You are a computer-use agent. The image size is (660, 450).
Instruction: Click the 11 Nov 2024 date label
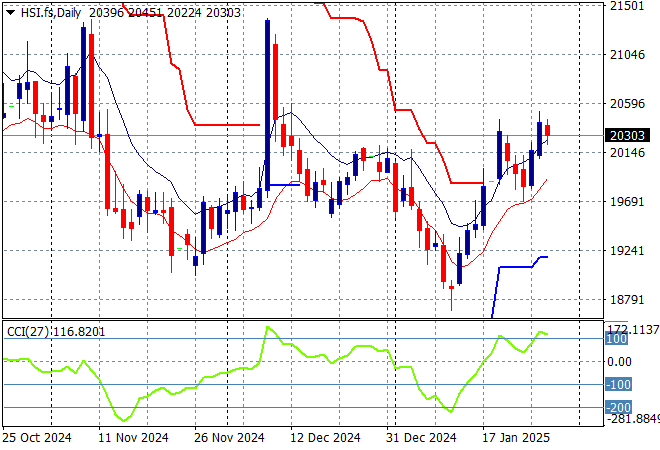[133, 438]
